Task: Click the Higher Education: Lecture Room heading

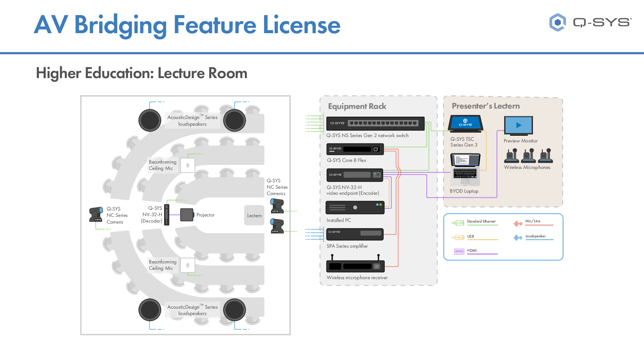Action: tap(142, 73)
